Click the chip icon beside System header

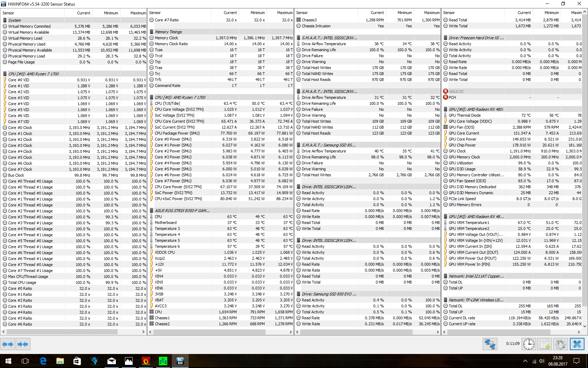click(x=5, y=20)
